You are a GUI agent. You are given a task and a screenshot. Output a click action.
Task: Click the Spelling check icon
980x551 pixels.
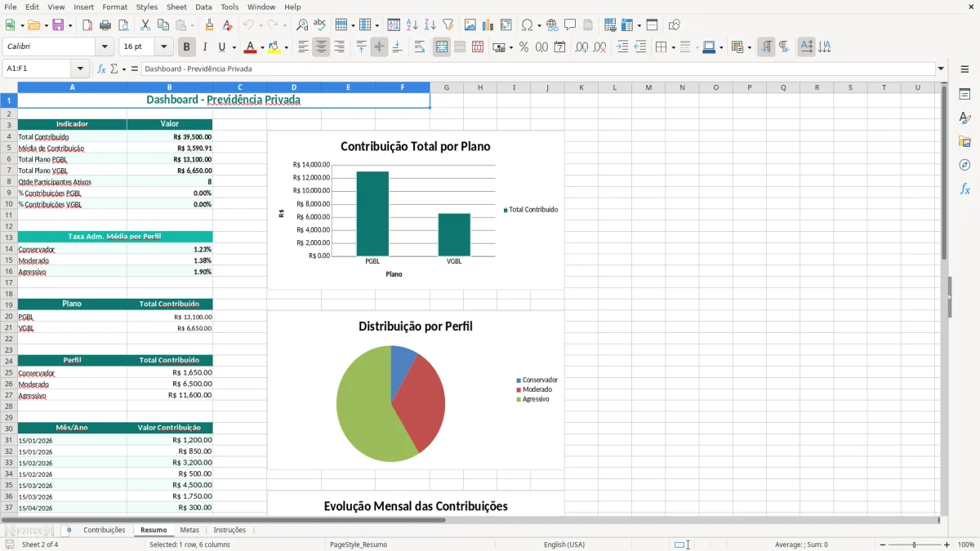320,25
